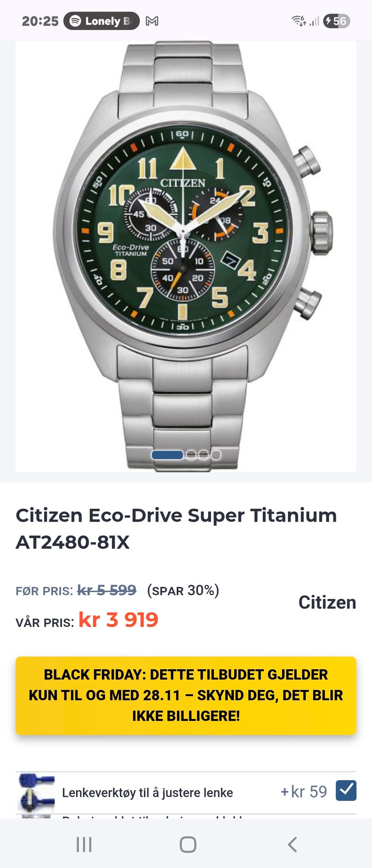372x868 pixels.
Task: Open the Gmail notification icon
Action: click(x=152, y=21)
